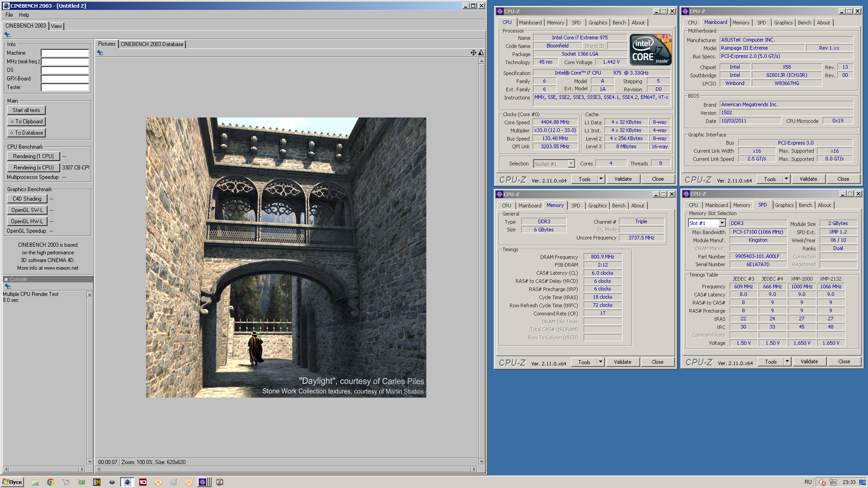Click the picture panel horizontal scrollbar
Screen dimensions: 868x488
287,469
